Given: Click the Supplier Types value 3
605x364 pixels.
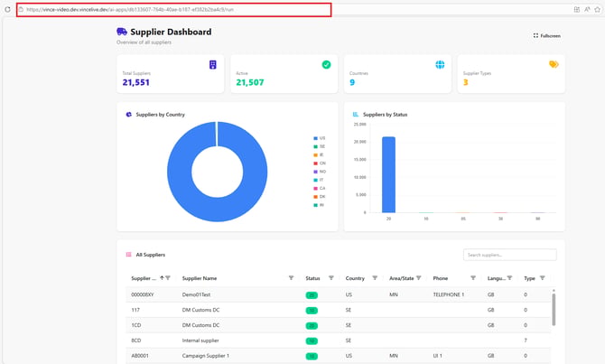Looking at the screenshot, I should [465, 82].
